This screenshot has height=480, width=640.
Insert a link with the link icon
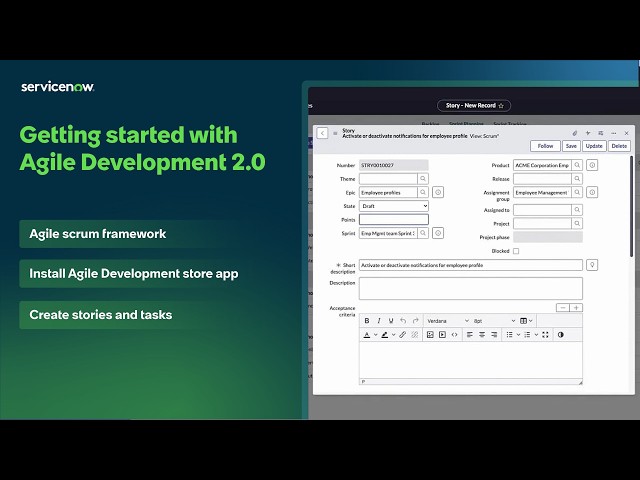(402, 335)
